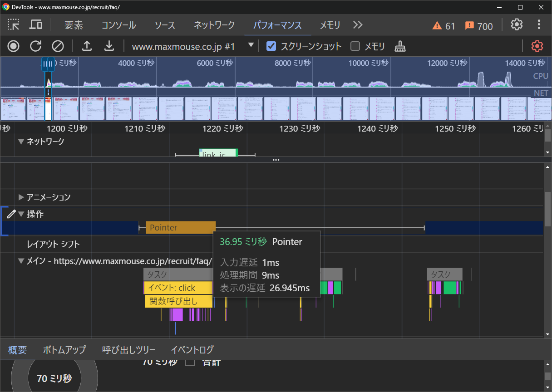This screenshot has height=392, width=552.
Task: Collapse the ネットワーク track
Action: (x=21, y=142)
